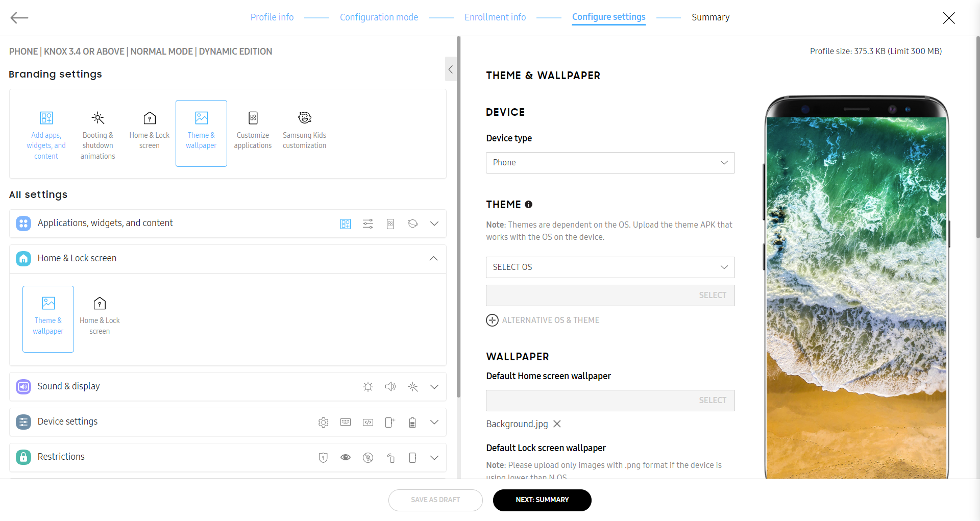
Task: Click the Next: Summary button
Action: tap(542, 500)
